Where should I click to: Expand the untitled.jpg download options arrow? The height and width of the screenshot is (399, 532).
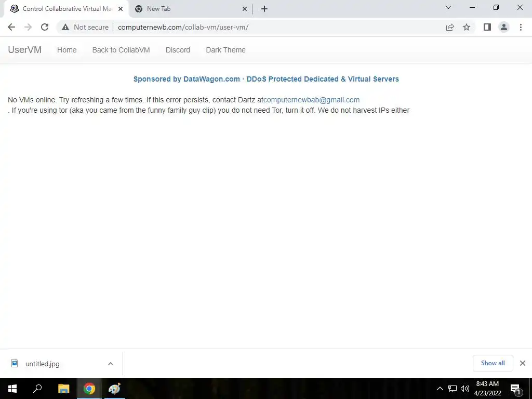point(111,364)
